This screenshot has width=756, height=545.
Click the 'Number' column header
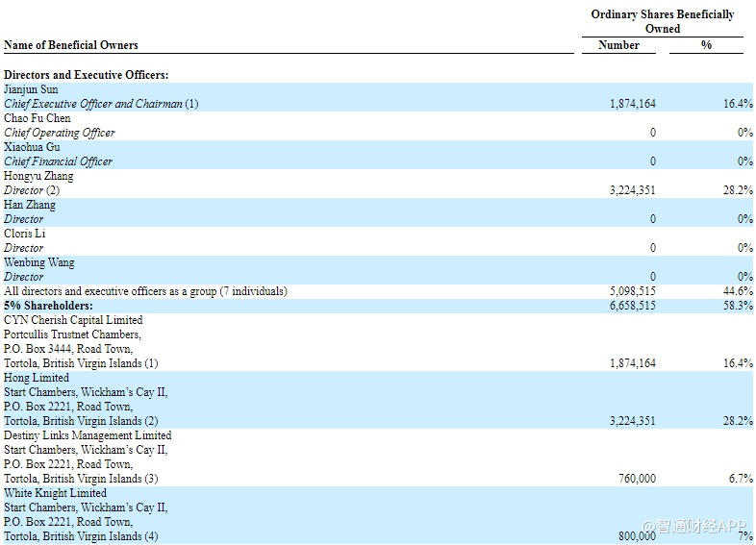click(617, 45)
